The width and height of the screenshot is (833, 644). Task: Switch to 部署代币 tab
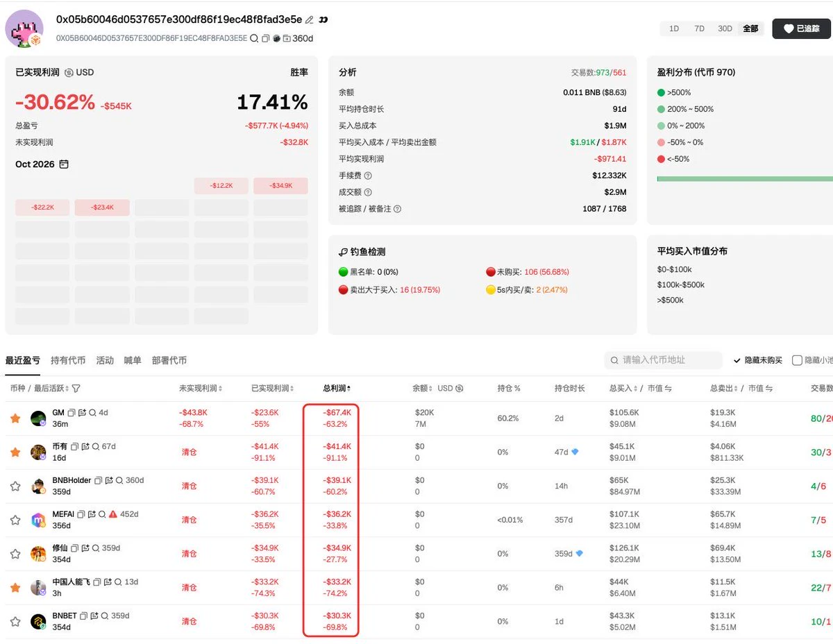(169, 361)
